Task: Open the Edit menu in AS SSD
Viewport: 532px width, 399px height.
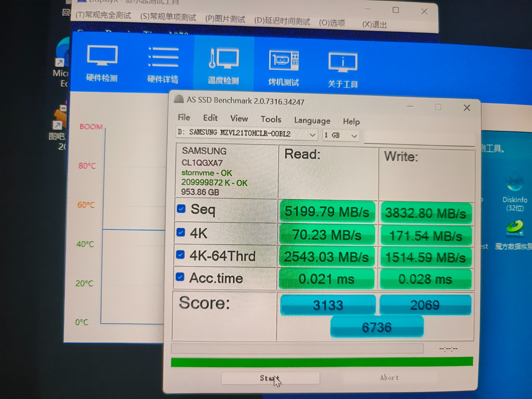Action: 210,118
